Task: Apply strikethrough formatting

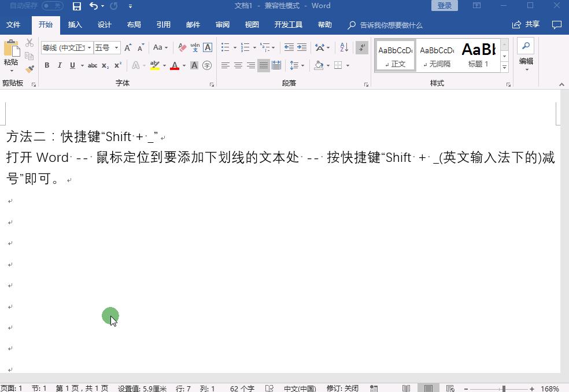Action: point(93,65)
